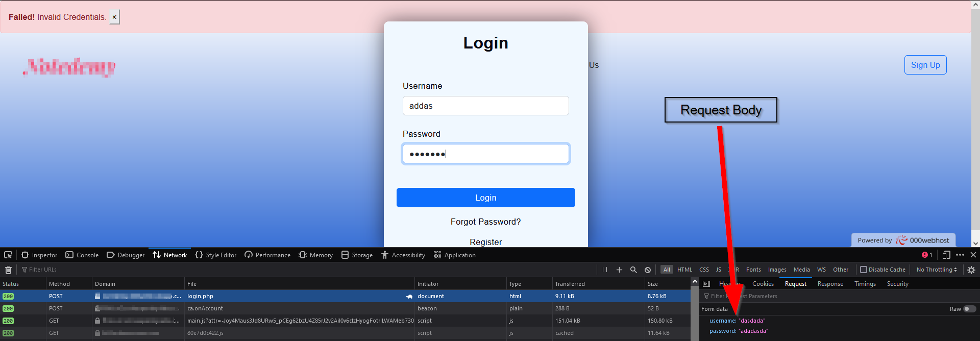Click into the Username input field
Image resolution: width=980 pixels, height=341 pixels.
pyautogui.click(x=485, y=106)
